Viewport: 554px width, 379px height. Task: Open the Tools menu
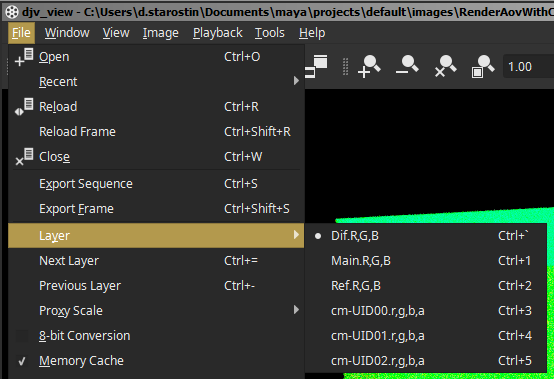[270, 33]
